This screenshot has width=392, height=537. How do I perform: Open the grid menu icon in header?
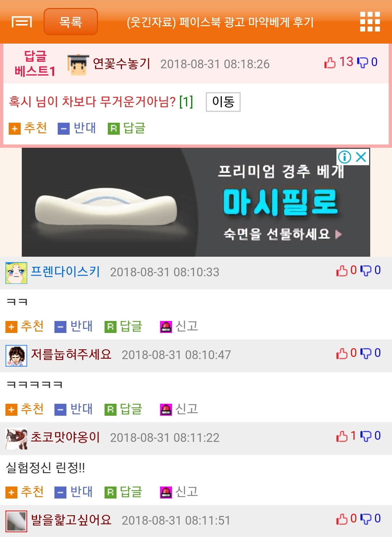[x=370, y=22]
